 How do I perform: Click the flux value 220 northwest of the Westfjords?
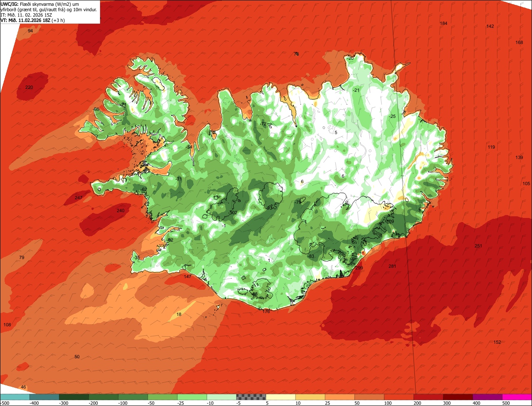29,87
